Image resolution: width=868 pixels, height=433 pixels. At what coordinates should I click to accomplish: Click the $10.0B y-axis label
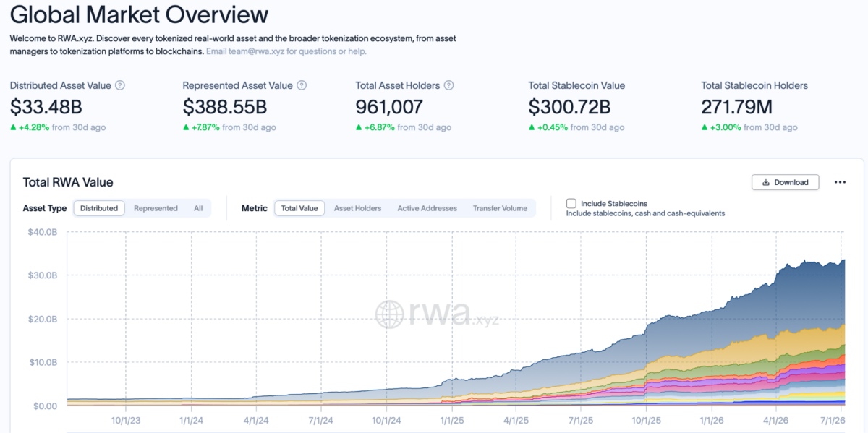[43, 362]
